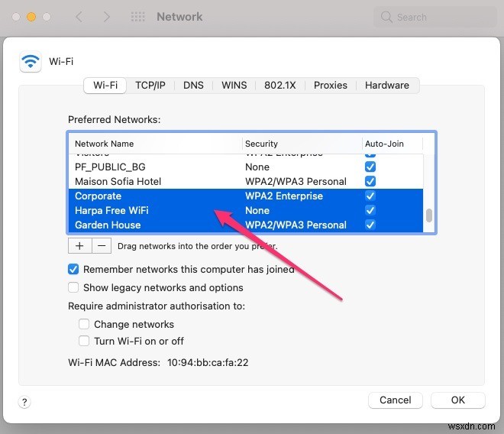504x434 pixels.
Task: Click the None security cell for PF_PUBLIC_BG
Action: pyautogui.click(x=257, y=167)
